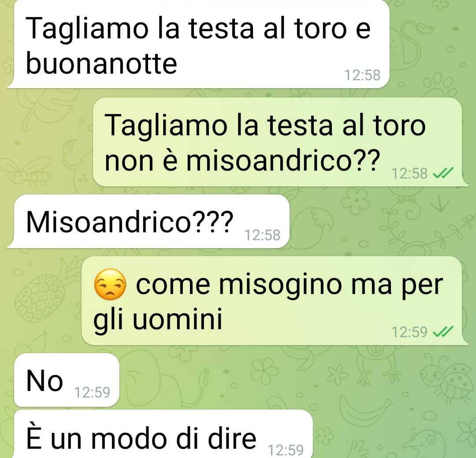Tap the "Misoandrico???" received message

click(x=149, y=221)
